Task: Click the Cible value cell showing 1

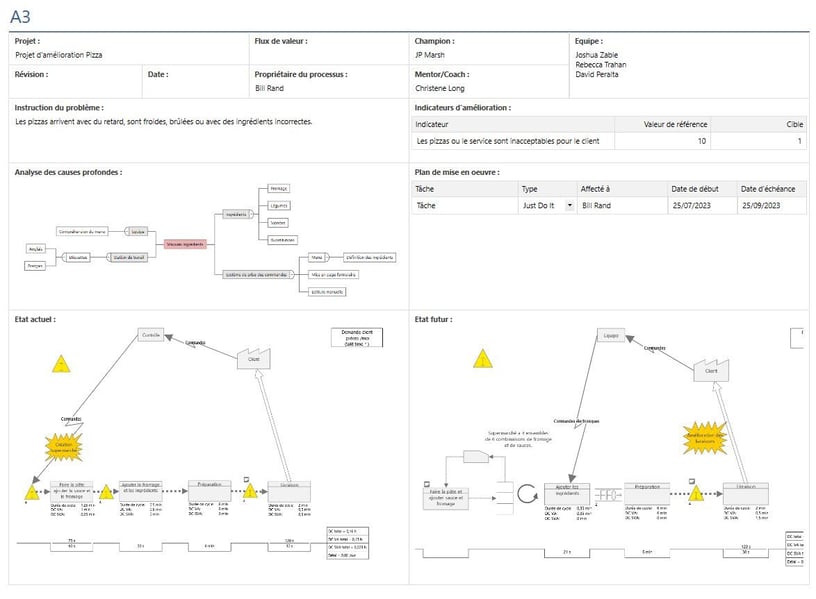Action: (x=798, y=141)
